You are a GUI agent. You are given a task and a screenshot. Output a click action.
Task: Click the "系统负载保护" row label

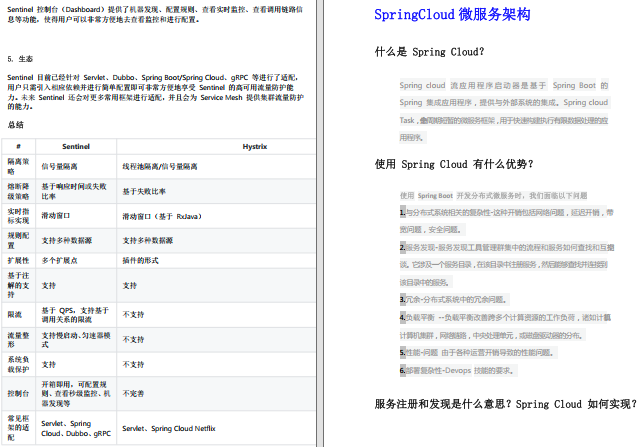tap(18, 364)
